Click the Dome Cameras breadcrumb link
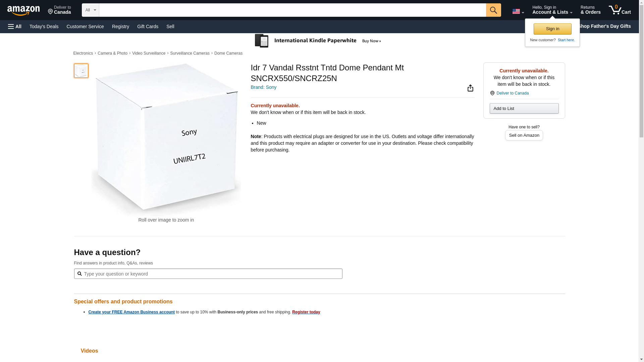Screen dimensions: 644x362 point(228,53)
